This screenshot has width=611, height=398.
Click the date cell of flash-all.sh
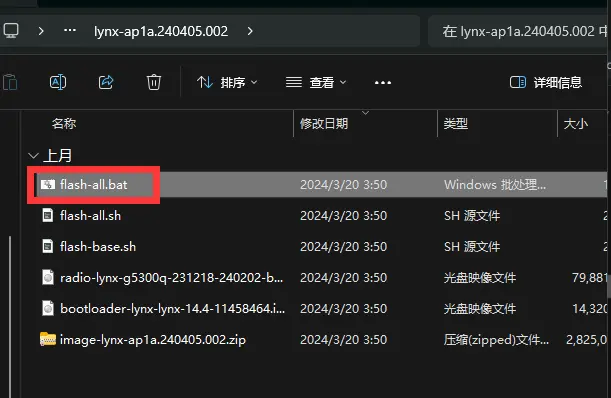(343, 216)
